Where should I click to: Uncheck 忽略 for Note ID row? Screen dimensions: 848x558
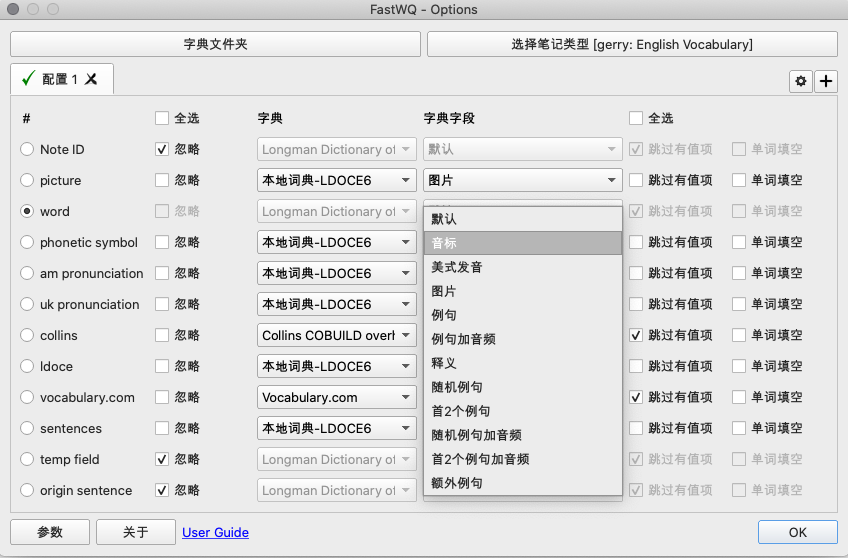[162, 149]
